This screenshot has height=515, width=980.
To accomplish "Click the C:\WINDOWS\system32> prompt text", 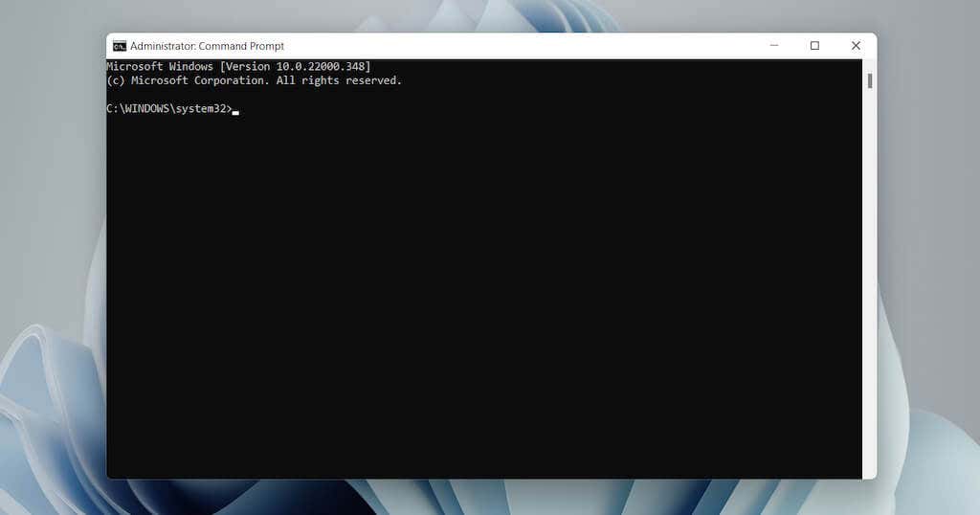I will 168,109.
